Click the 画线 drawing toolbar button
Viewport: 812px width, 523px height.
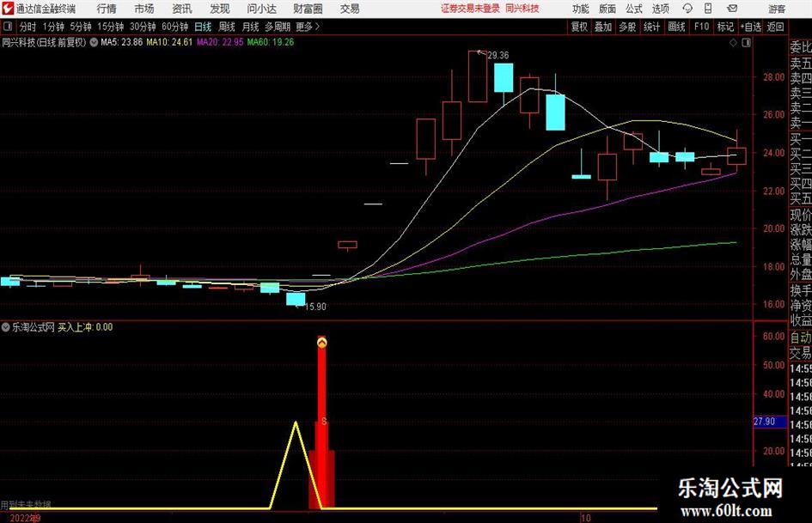[676, 27]
